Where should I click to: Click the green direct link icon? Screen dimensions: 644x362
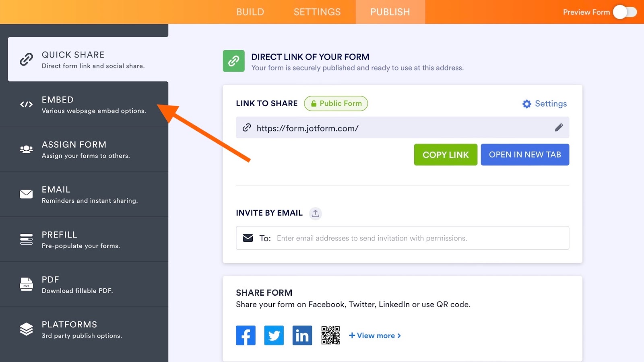tap(234, 61)
